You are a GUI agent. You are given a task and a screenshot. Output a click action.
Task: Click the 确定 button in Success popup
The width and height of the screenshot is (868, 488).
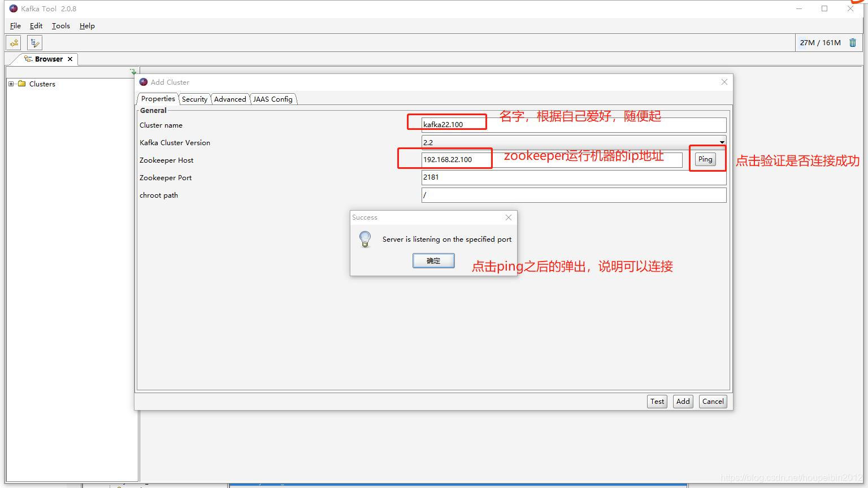(x=433, y=260)
